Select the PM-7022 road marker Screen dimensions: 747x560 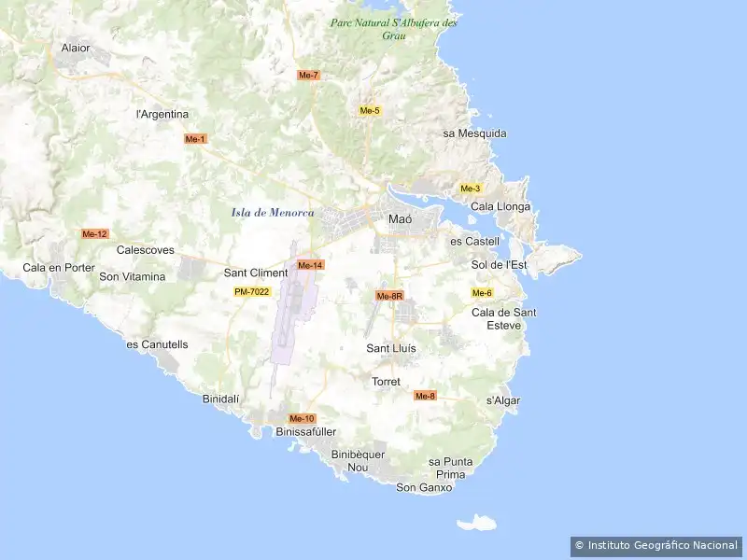tap(252, 291)
